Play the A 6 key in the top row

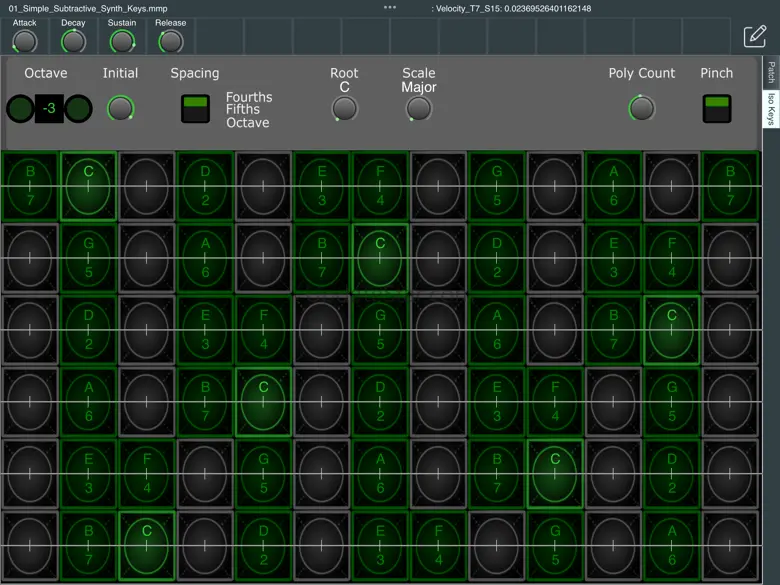[x=613, y=186]
